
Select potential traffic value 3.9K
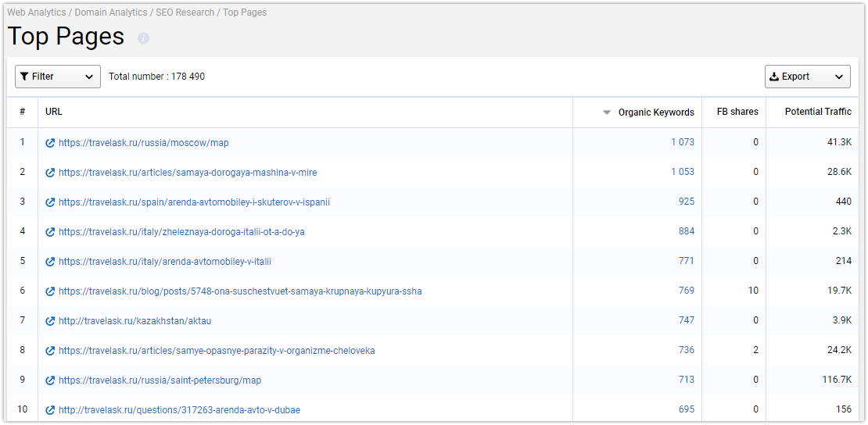[841, 320]
